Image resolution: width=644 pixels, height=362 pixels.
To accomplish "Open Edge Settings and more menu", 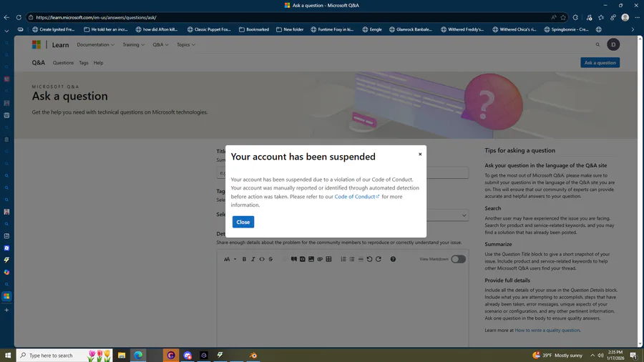I will pyautogui.click(x=637, y=17).
